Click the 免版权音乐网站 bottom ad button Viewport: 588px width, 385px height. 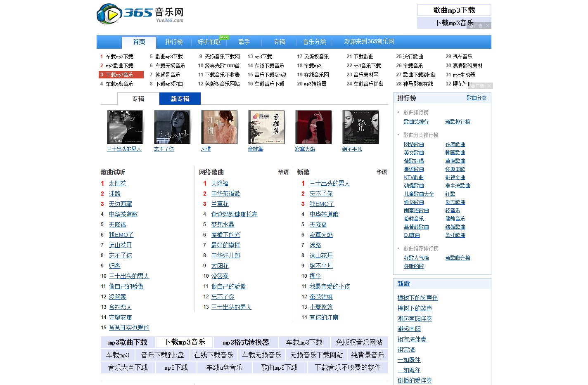pyautogui.click(x=359, y=342)
